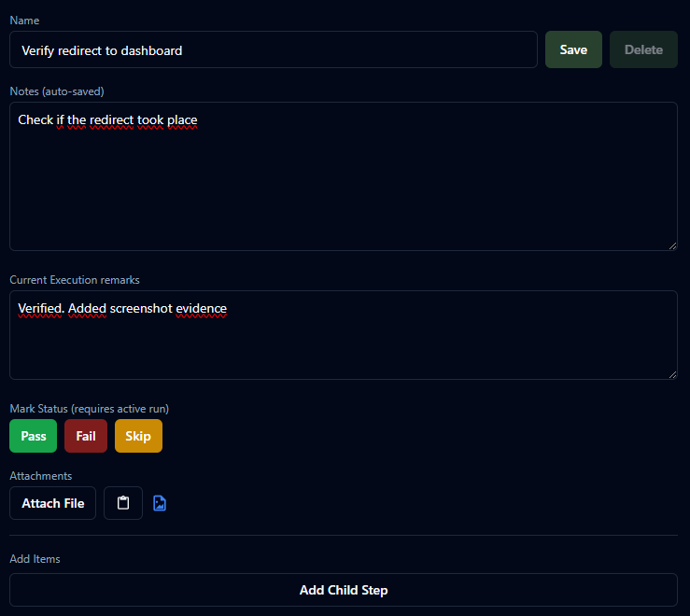Click the "Attachments" section label
Image resolution: width=690 pixels, height=616 pixels.
[x=40, y=476]
